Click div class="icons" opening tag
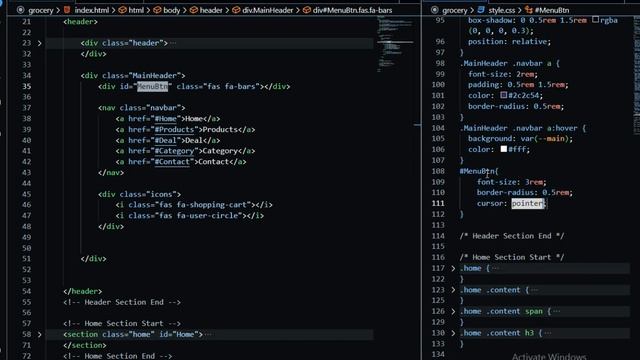Screen dimensions: 640x360 [x=140, y=194]
